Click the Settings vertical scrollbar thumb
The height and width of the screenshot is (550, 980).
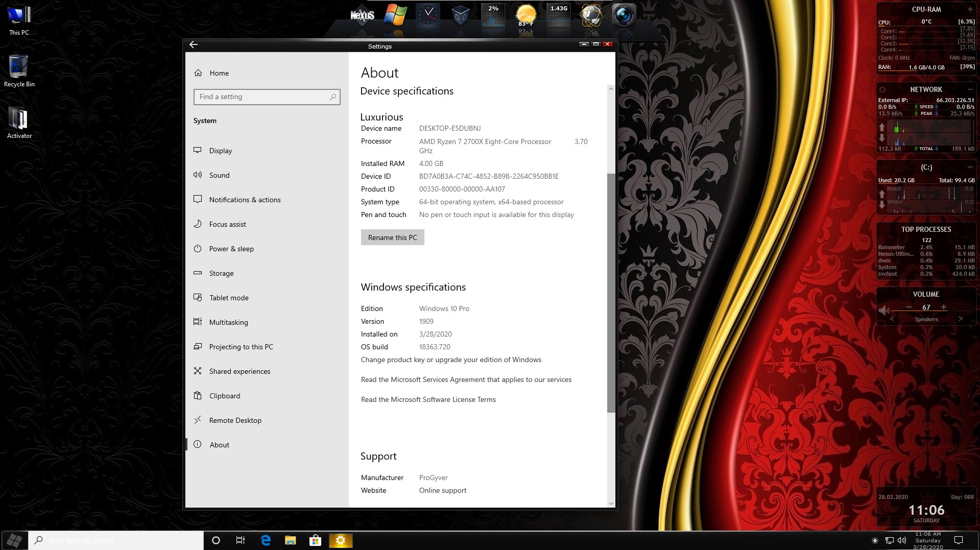click(611, 293)
